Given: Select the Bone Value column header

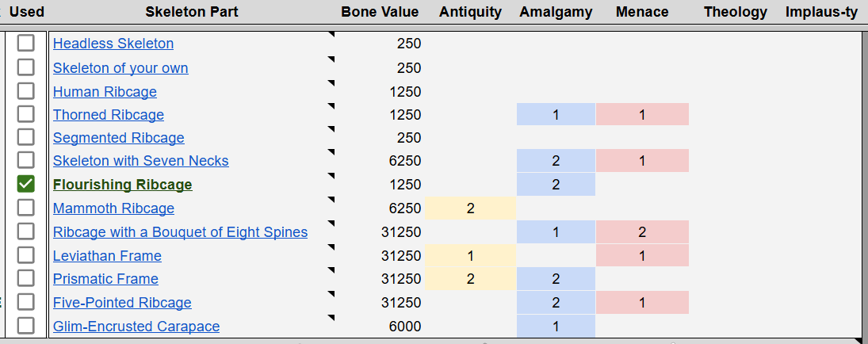Looking at the screenshot, I should click(380, 12).
